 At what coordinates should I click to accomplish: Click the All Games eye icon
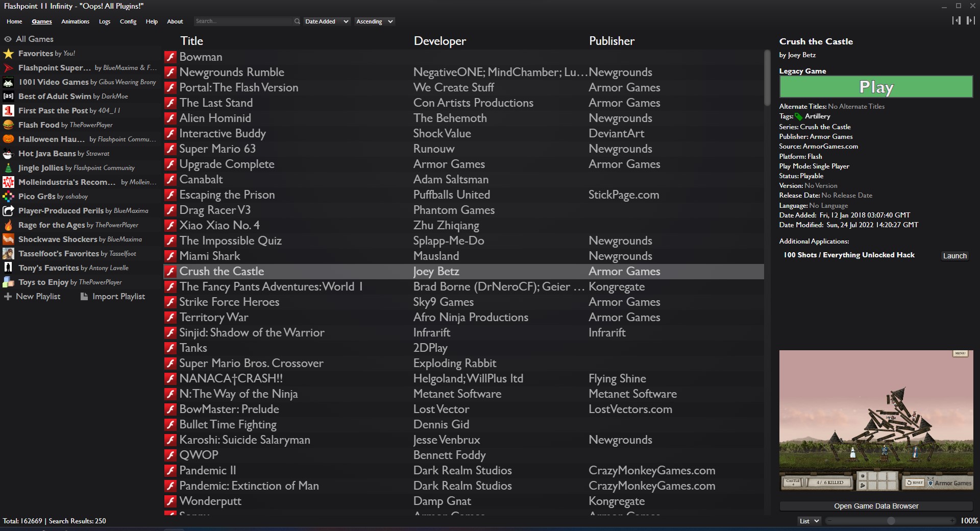pyautogui.click(x=8, y=39)
